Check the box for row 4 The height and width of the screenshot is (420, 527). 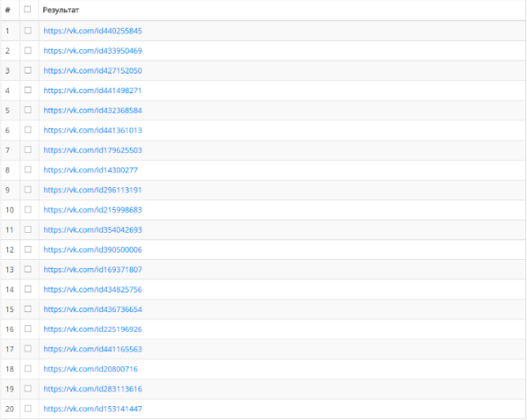click(x=28, y=91)
